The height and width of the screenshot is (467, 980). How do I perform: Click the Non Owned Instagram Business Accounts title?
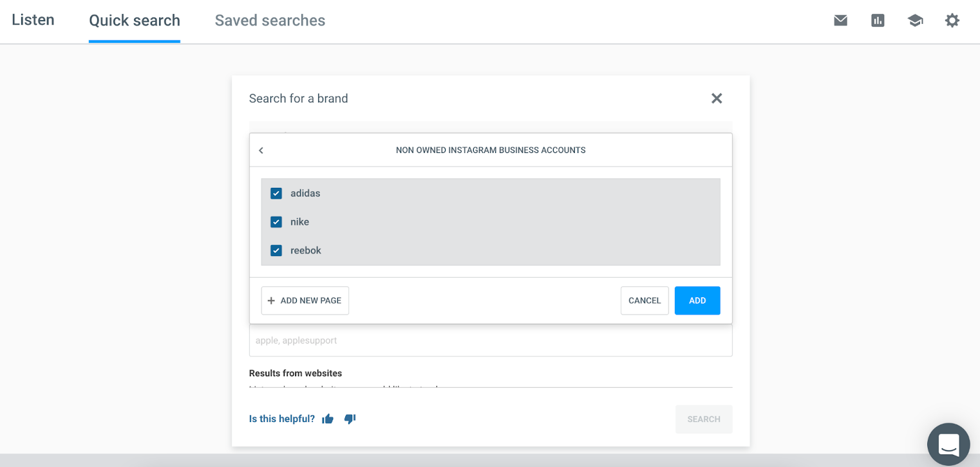tap(491, 151)
